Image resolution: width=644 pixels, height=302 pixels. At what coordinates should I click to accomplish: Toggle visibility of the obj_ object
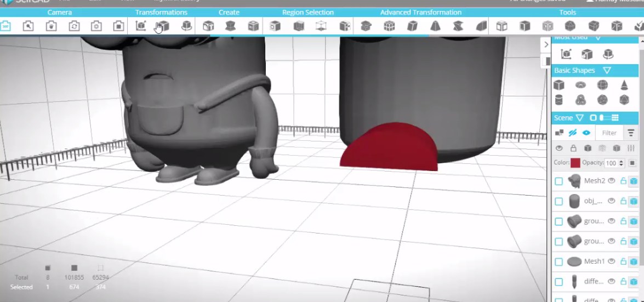[611, 201]
